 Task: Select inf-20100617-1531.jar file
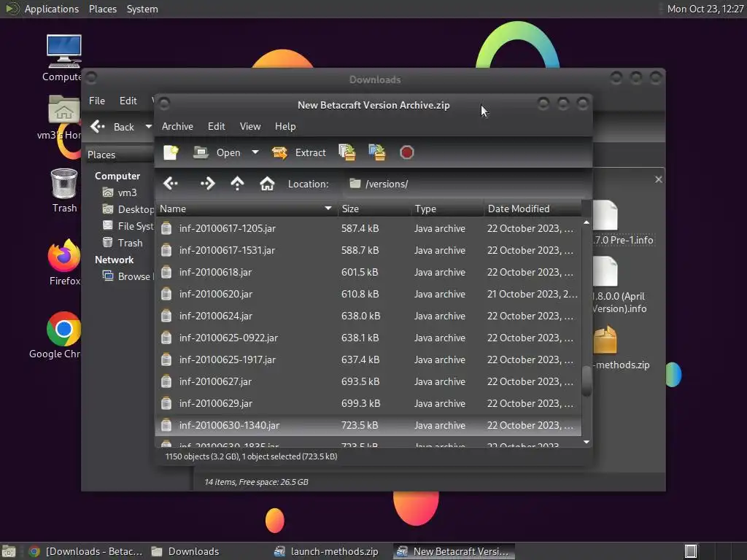[368, 251]
